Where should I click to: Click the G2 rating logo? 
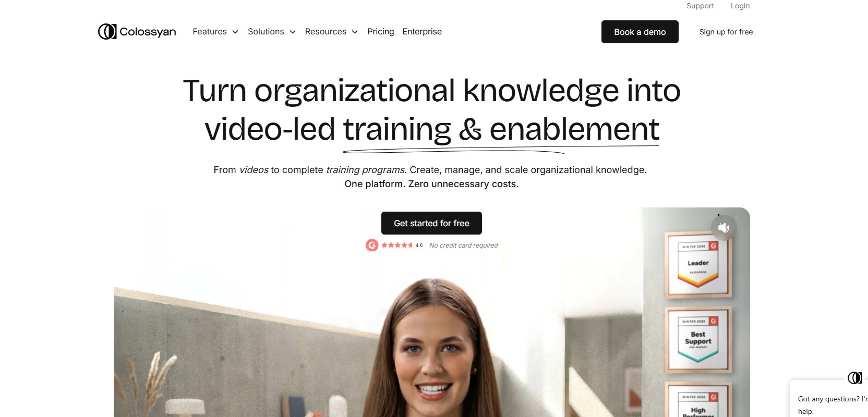372,245
